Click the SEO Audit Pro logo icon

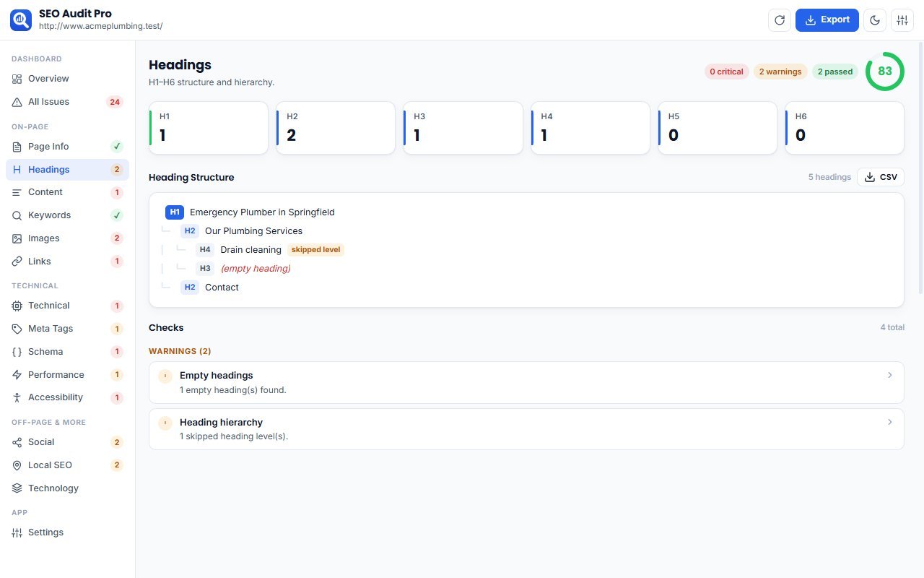[x=21, y=20]
